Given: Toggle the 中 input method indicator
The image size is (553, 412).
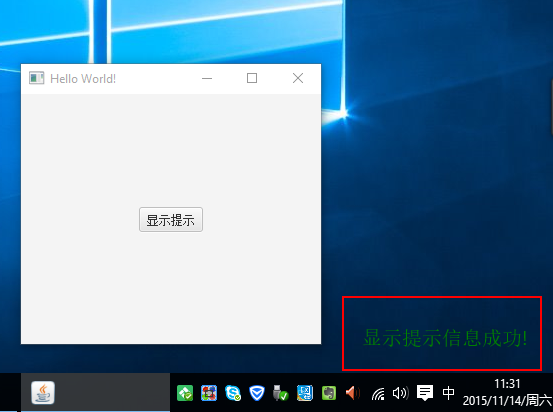Looking at the screenshot, I should [x=448, y=393].
